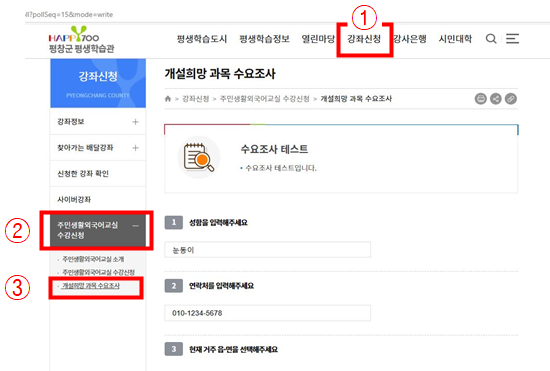The width and height of the screenshot is (550, 371).
Task: Click 주민생활외국어교실 수강신청 in the breadcrumb
Action: point(264,99)
